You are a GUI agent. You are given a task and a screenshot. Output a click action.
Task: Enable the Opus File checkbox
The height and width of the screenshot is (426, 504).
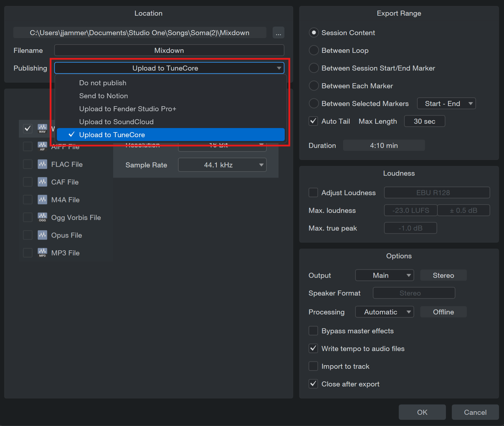point(28,235)
